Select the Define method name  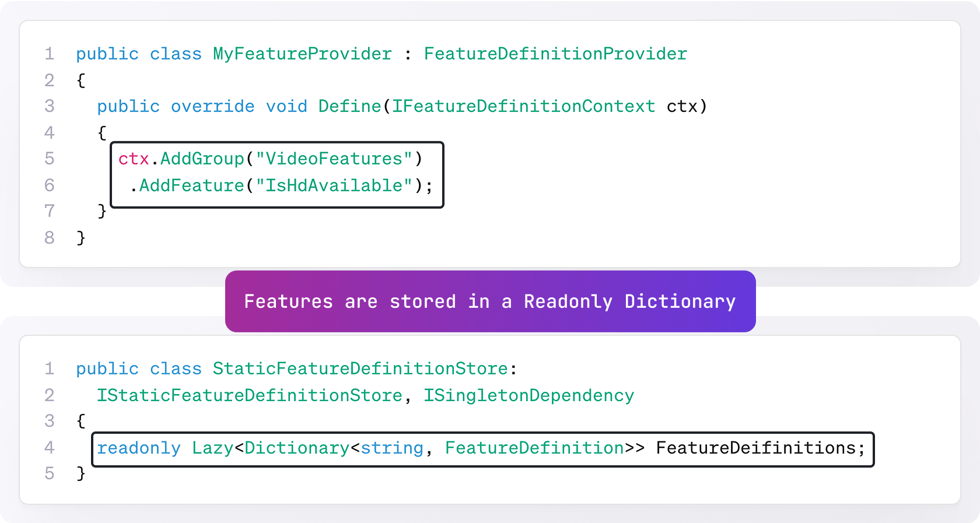(349, 107)
